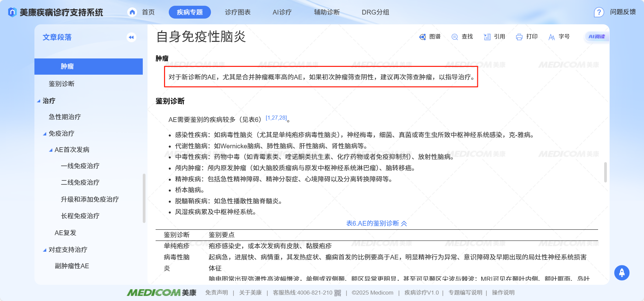Collapse the 免疫治疗 tree node
This screenshot has height=301, width=644.
pos(45,134)
